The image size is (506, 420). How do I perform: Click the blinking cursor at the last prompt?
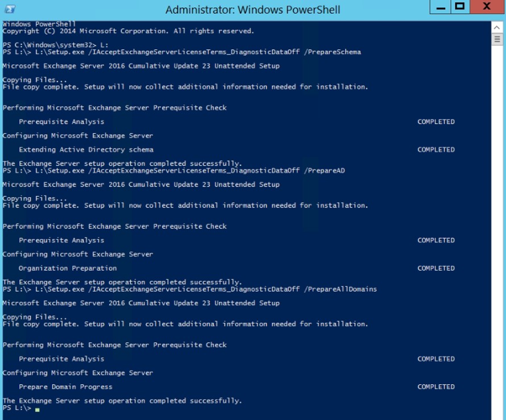[37, 409]
